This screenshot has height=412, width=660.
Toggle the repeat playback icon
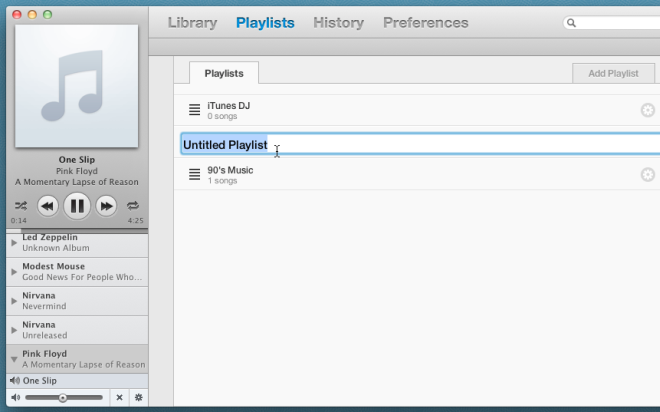click(133, 206)
